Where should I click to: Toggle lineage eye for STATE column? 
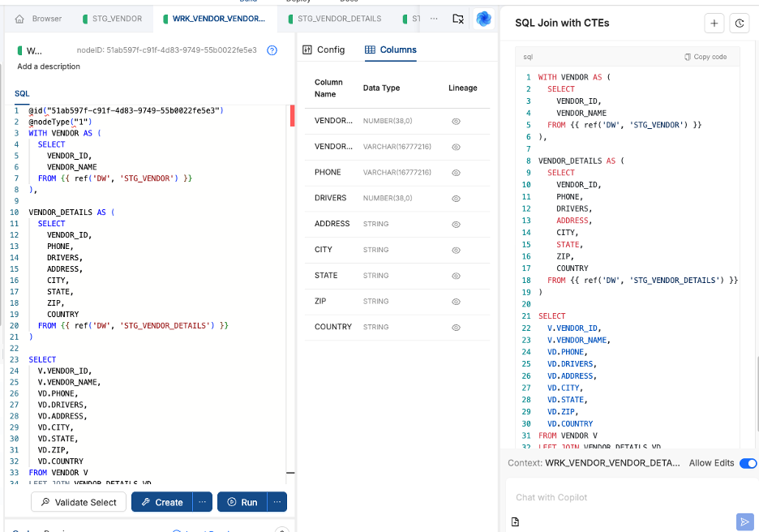456,276
